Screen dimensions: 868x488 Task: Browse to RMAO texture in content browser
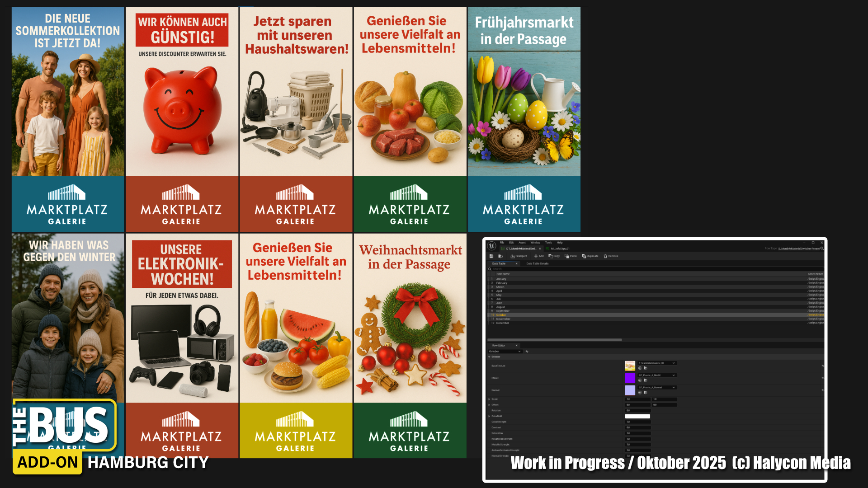click(645, 380)
